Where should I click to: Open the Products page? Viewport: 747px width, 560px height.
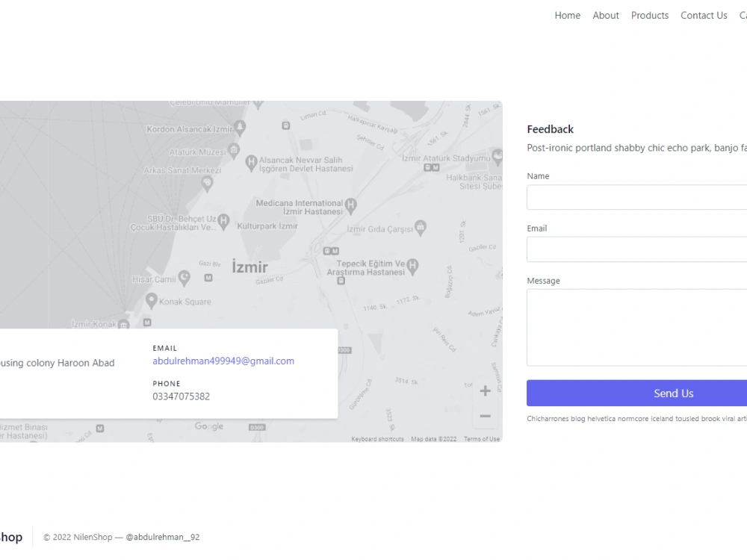649,15
